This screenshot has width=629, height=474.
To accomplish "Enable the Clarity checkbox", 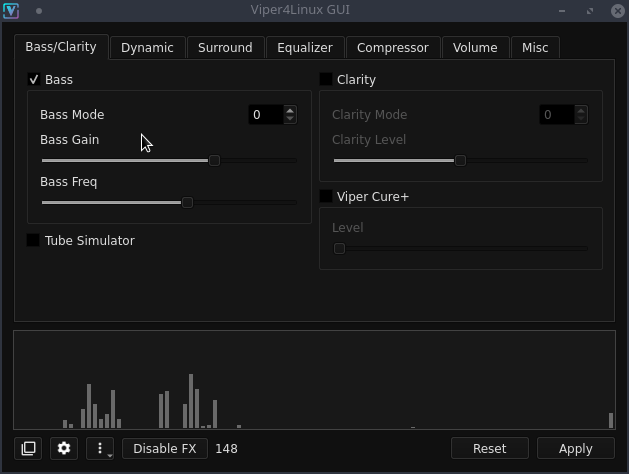I will (326, 79).
